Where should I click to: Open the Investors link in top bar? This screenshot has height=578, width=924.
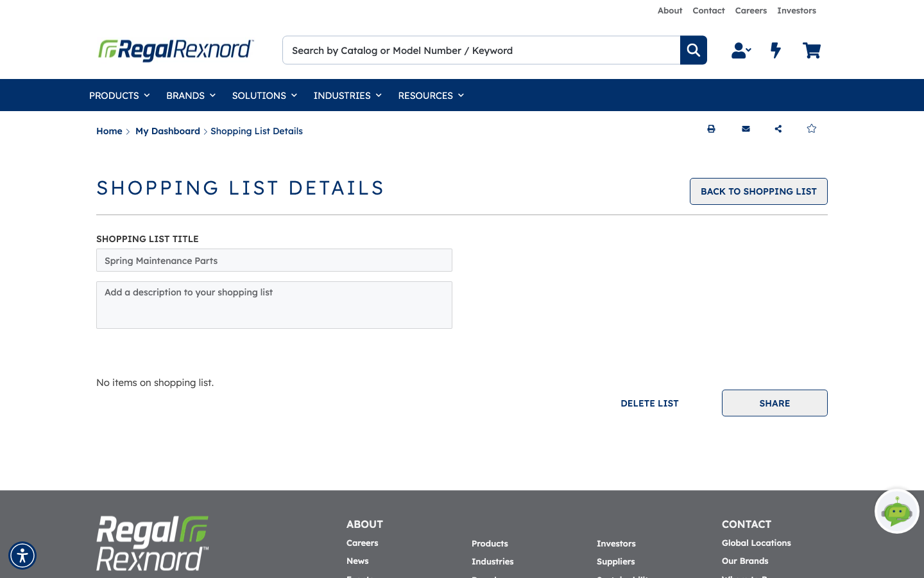coord(796,11)
